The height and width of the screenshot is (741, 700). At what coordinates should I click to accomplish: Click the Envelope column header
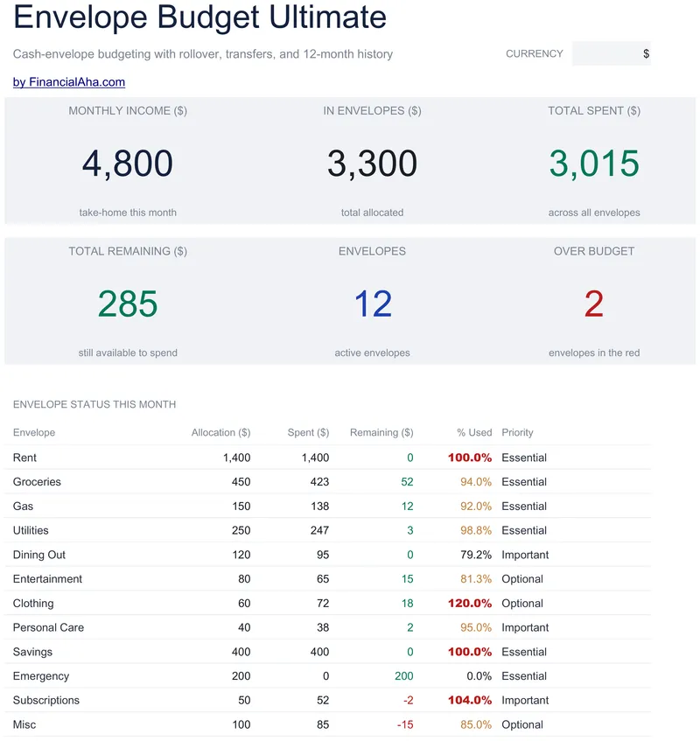[34, 432]
